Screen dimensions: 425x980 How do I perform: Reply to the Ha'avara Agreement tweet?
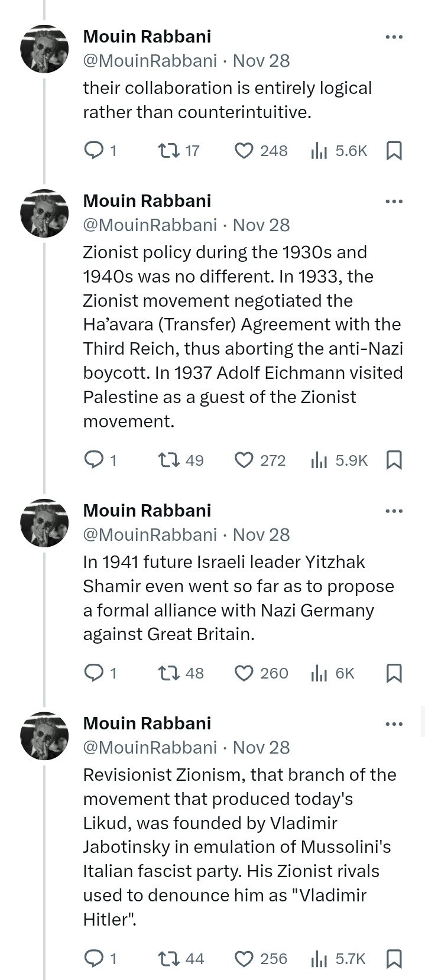point(95,460)
